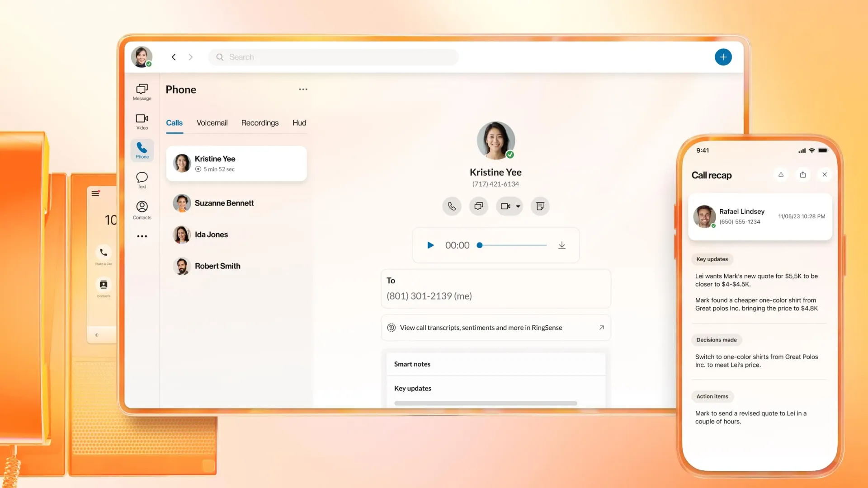Click the notes icon under Kristine Yee
This screenshot has height=488, width=868.
[x=540, y=206]
